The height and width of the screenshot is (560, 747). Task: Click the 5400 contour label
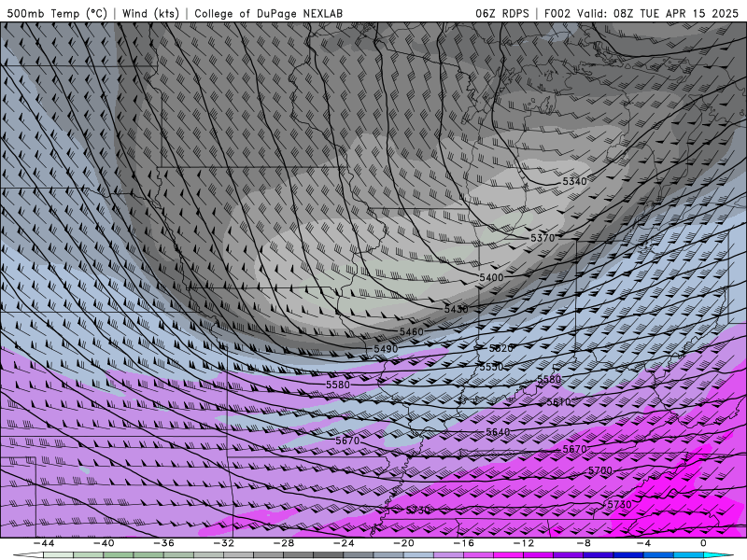coord(491,277)
